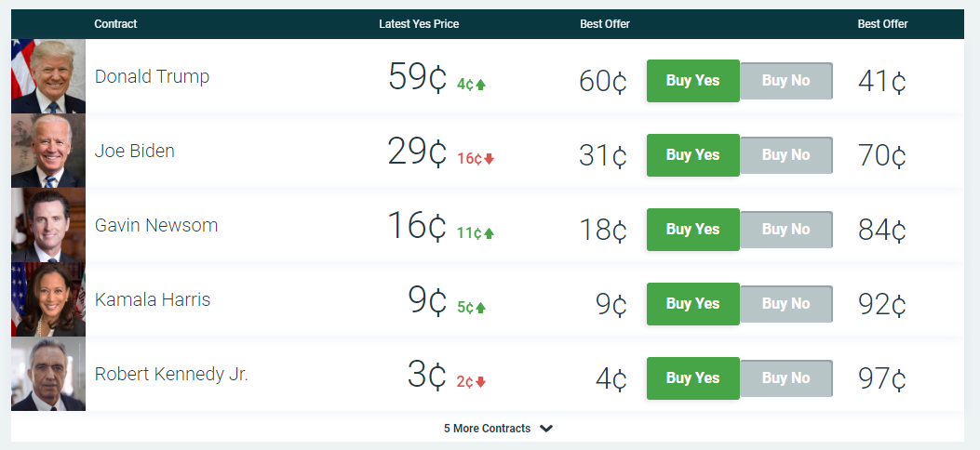Click Trump's 60¢ best yes offer
This screenshot has height=450, width=980.
tap(603, 82)
